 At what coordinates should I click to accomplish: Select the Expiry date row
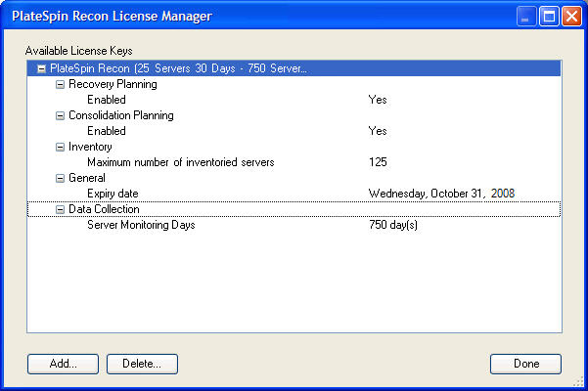[112, 195]
